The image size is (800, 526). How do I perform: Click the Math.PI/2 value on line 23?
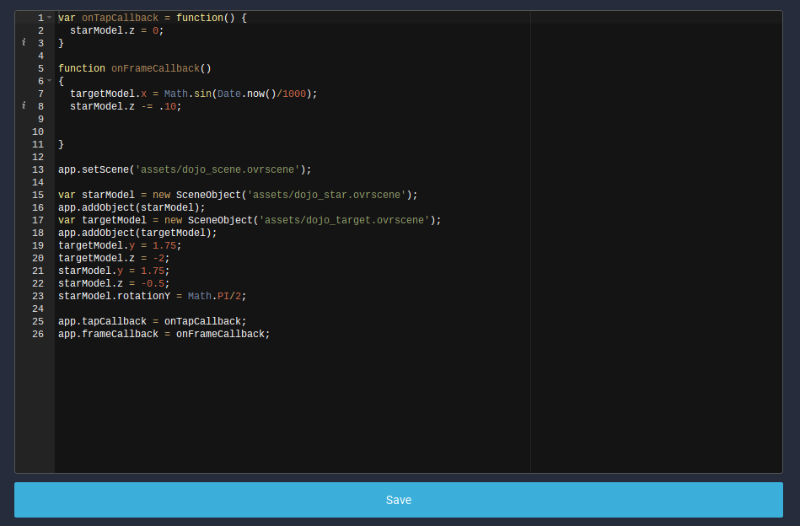pos(216,295)
